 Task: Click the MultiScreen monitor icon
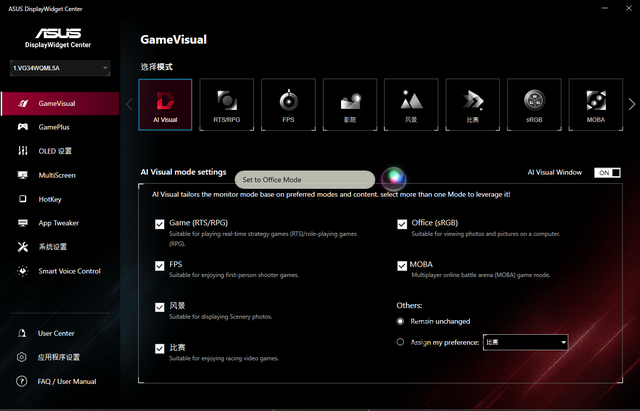(x=23, y=175)
